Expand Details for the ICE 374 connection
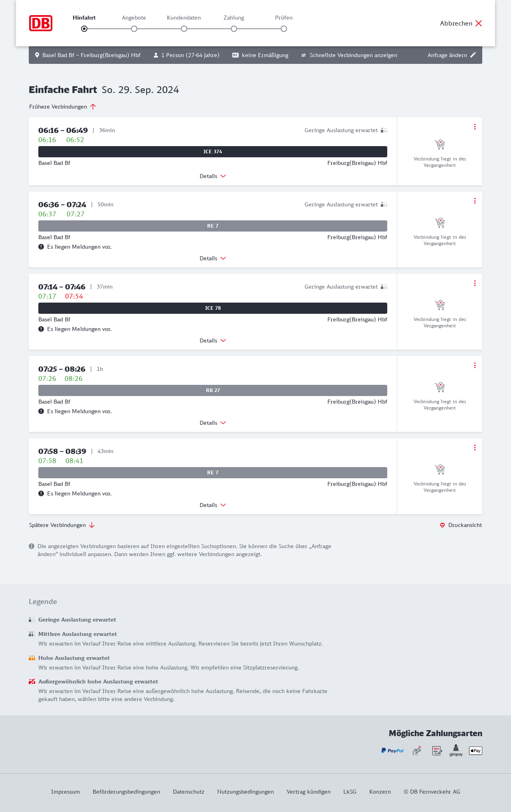 click(213, 176)
